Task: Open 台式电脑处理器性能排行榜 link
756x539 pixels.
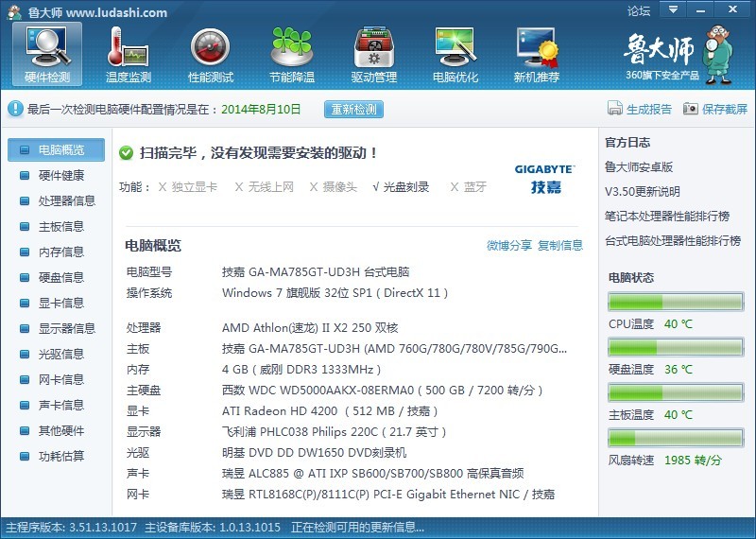Action: point(673,241)
